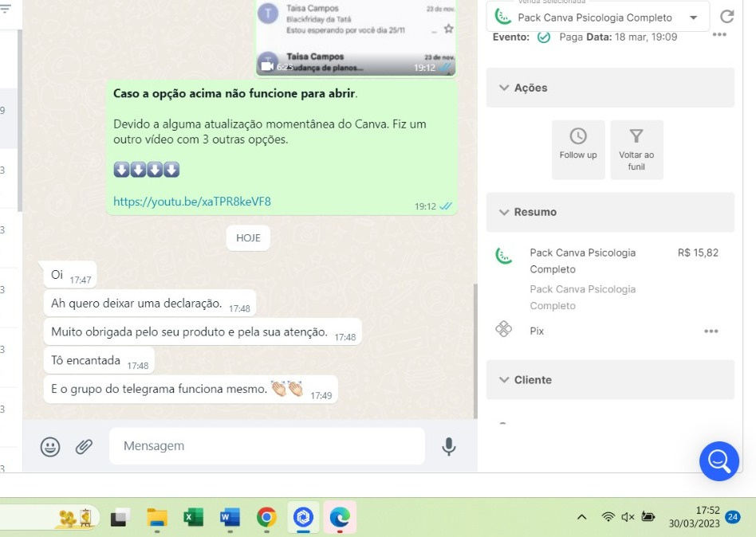The width and height of the screenshot is (756, 537).
Task: Click the microphone voice message icon
Action: click(449, 447)
